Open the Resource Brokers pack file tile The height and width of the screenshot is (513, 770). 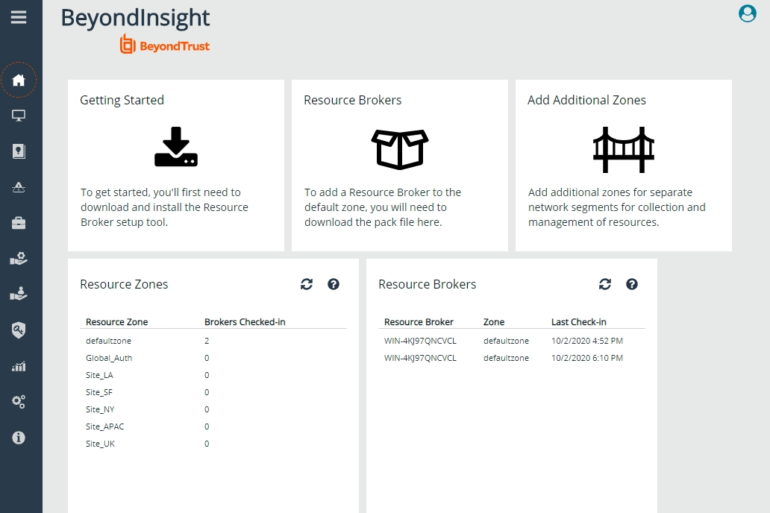[x=400, y=165]
